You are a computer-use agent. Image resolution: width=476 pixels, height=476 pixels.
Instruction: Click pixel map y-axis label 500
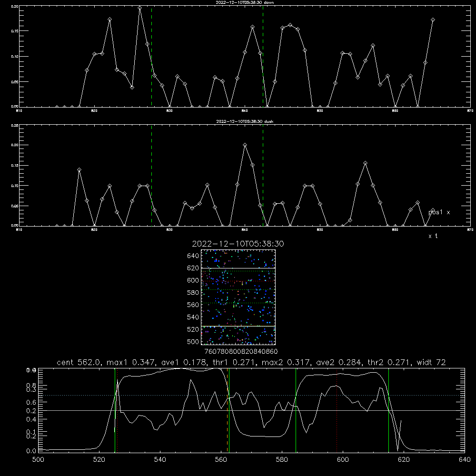[193, 342]
